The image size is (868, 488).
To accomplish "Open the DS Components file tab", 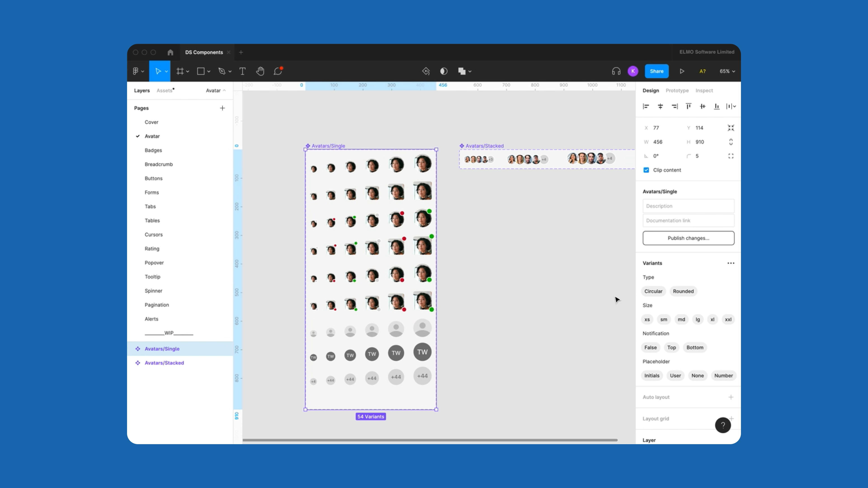I will click(204, 52).
